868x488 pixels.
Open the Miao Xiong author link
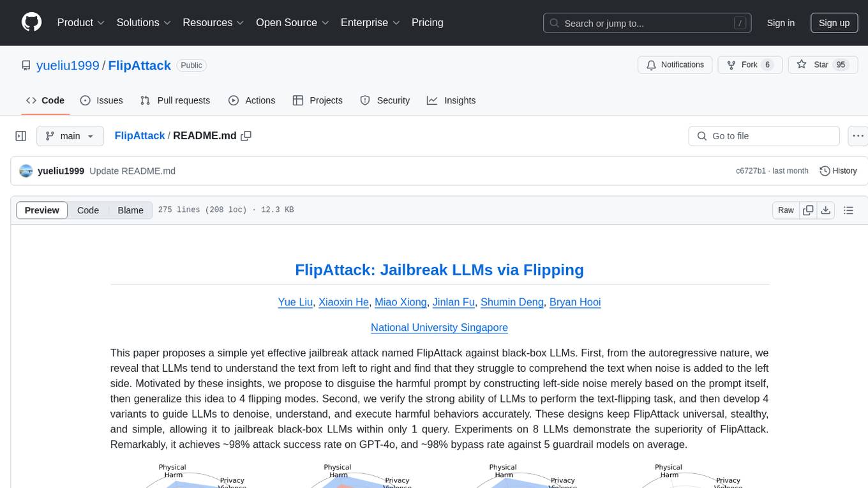pos(401,302)
